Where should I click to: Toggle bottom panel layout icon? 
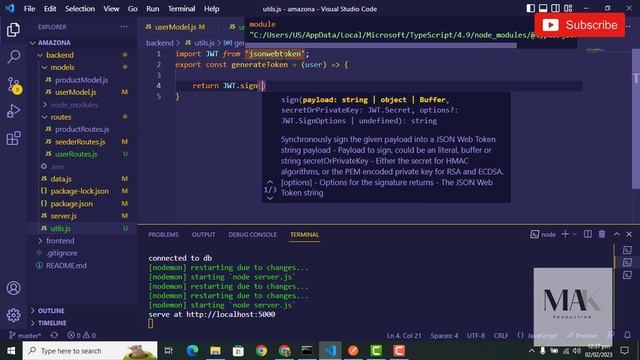[543, 8]
